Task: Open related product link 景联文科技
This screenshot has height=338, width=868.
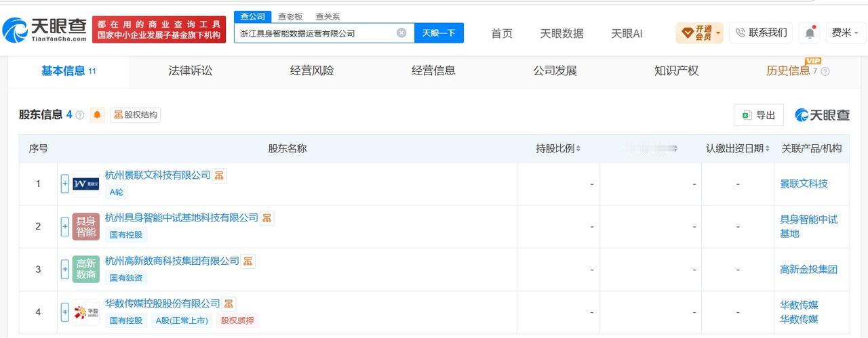Action: (x=804, y=184)
